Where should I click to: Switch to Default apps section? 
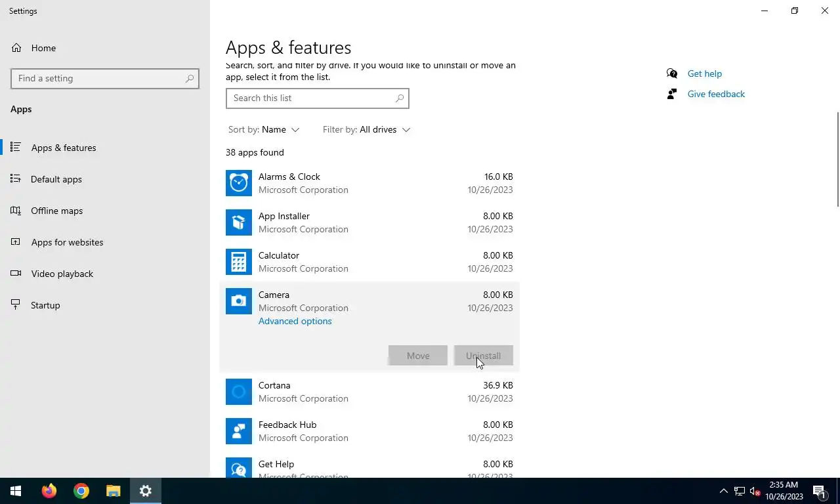pos(56,179)
